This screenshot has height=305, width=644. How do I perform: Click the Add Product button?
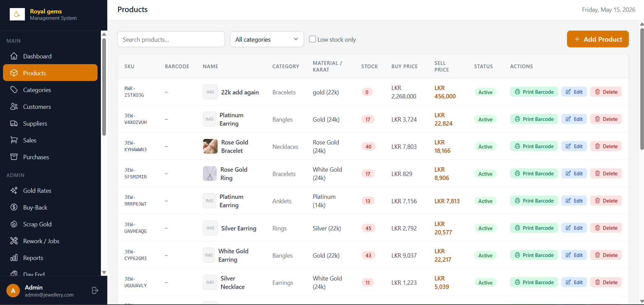[598, 39]
